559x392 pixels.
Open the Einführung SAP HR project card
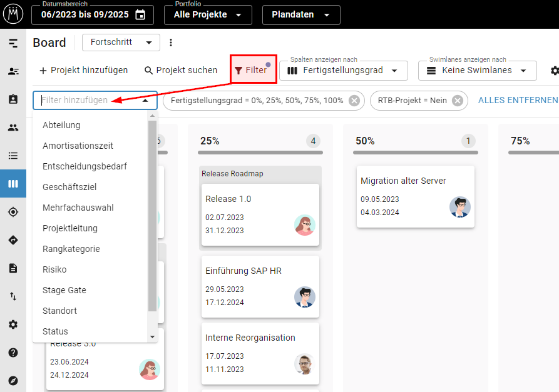(260, 286)
